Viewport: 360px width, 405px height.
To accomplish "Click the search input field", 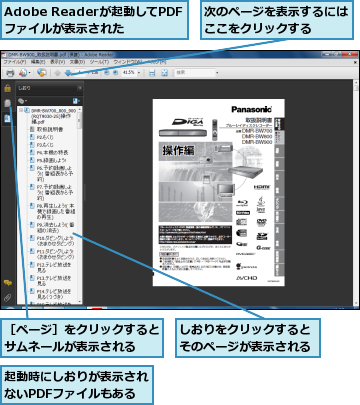I will pos(195,73).
